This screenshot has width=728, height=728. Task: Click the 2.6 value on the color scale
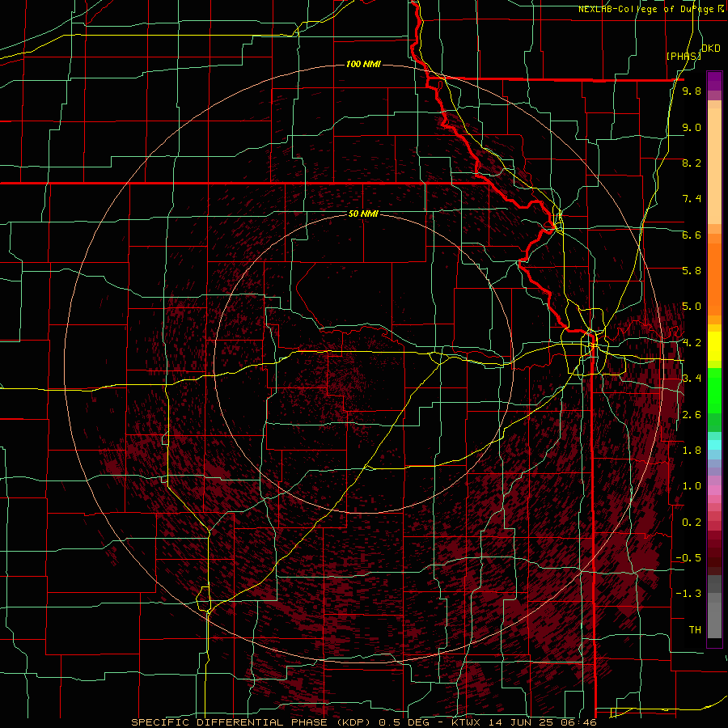coord(692,415)
